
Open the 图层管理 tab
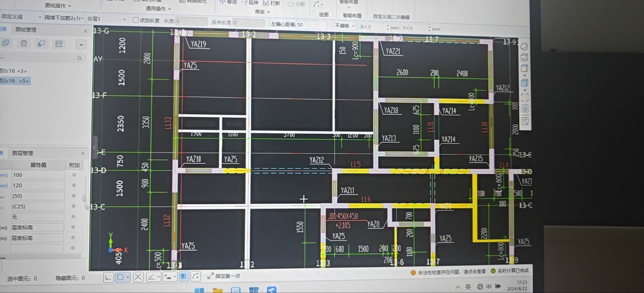[22, 153]
